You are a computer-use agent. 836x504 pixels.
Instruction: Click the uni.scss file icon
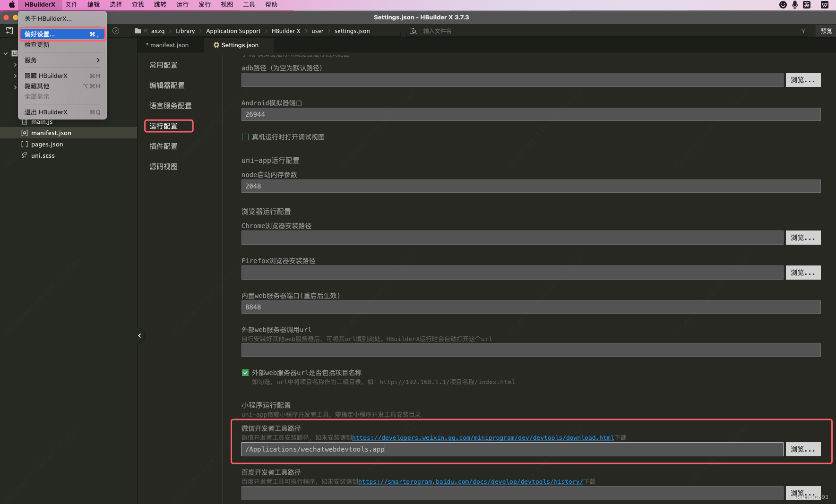tap(25, 156)
